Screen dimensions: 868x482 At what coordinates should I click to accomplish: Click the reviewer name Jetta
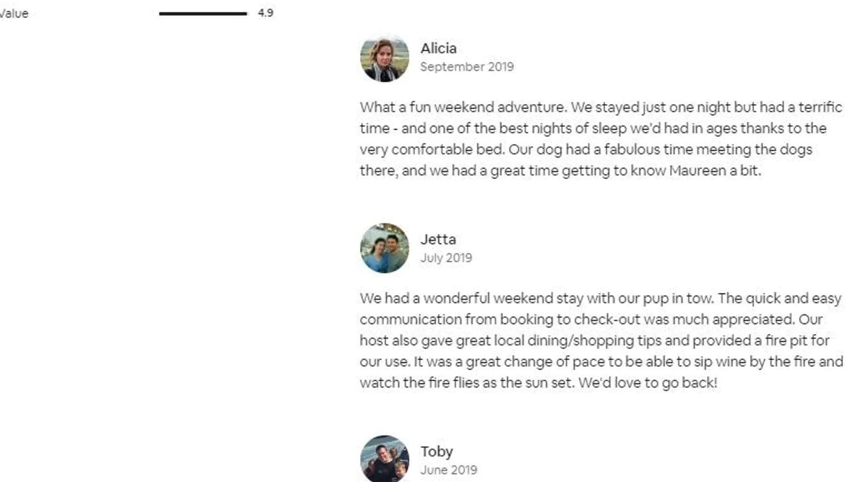coord(438,239)
